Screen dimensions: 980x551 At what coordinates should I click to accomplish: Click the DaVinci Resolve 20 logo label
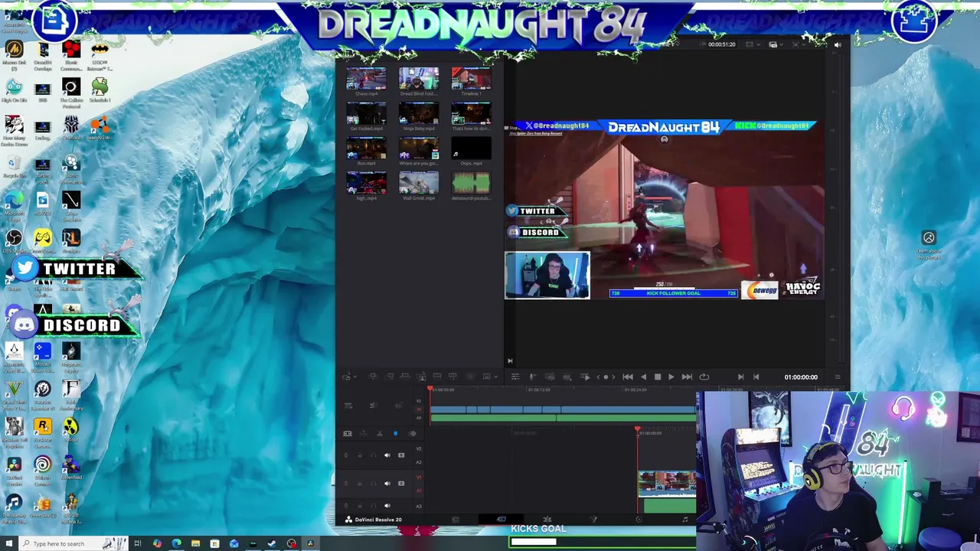point(373,520)
